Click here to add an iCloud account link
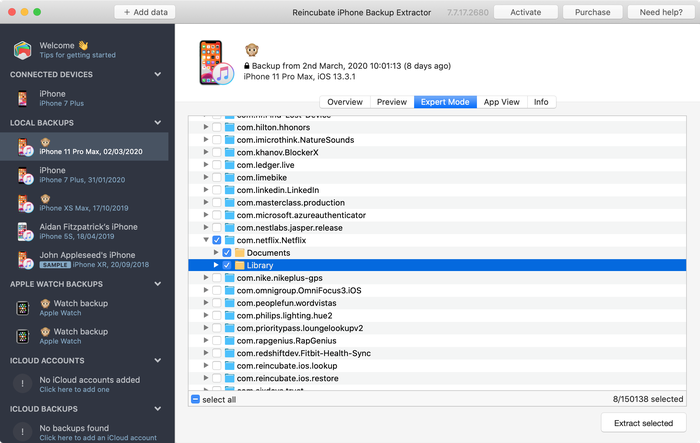This screenshot has width=700, height=443. tap(98, 438)
